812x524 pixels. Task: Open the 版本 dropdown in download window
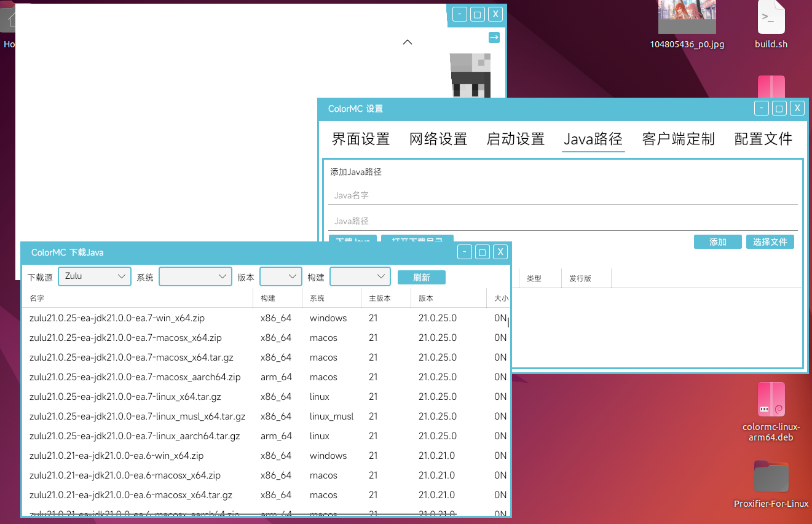(280, 276)
